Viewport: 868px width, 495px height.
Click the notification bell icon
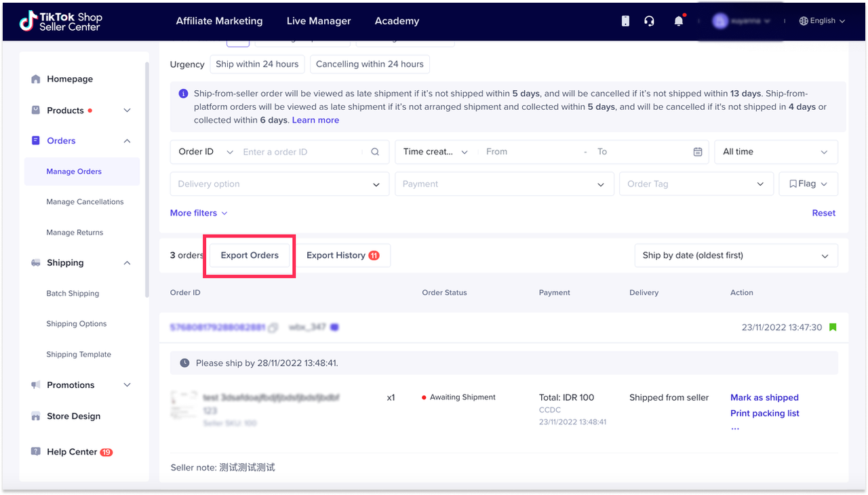(678, 21)
